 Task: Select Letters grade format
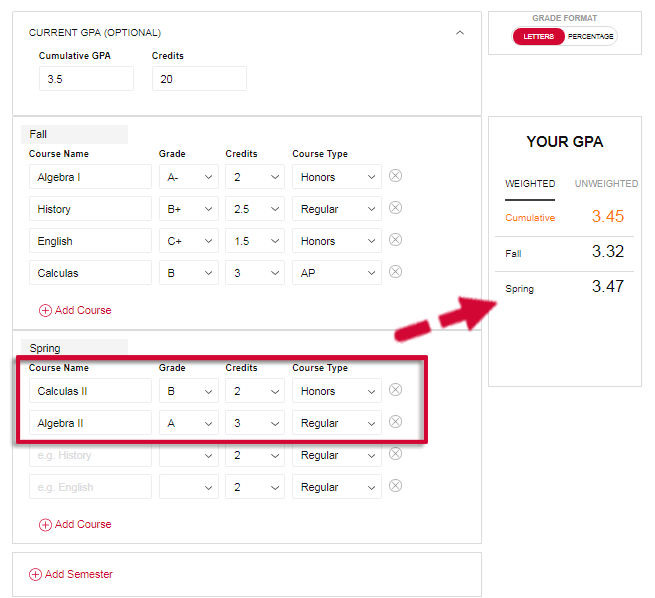[x=538, y=37]
